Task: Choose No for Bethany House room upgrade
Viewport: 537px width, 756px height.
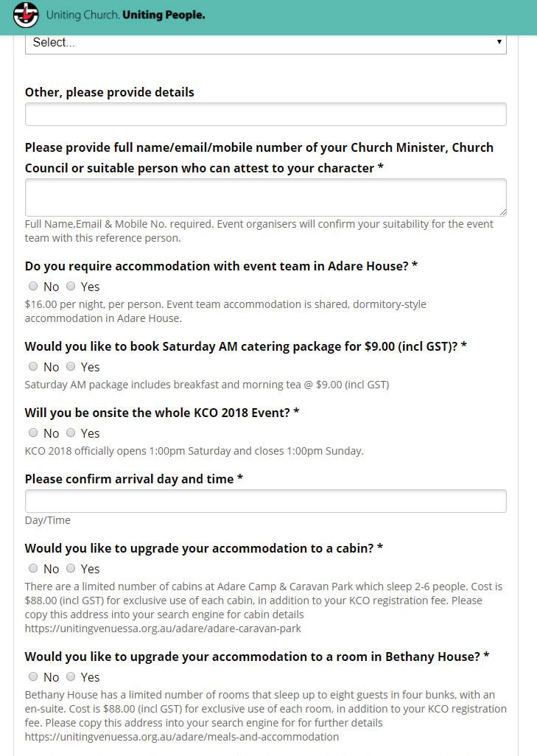Action: [x=33, y=676]
